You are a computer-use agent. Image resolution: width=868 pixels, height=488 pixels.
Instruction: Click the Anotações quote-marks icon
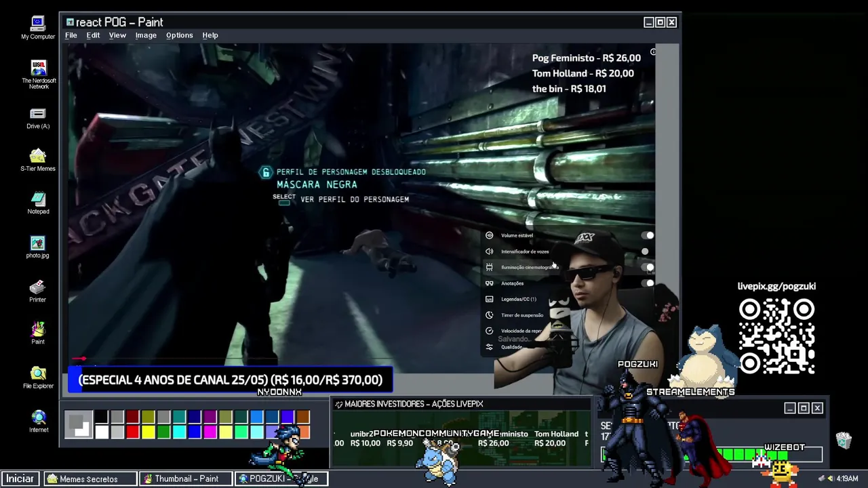coord(489,283)
